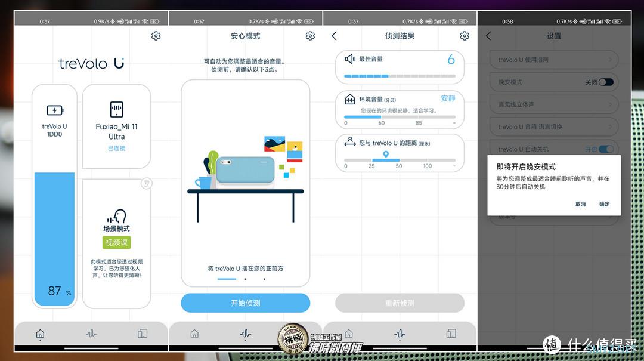Tap the person icon beside 您与 treVolo U 的距离
The width and height of the screenshot is (644, 361).
[350, 142]
